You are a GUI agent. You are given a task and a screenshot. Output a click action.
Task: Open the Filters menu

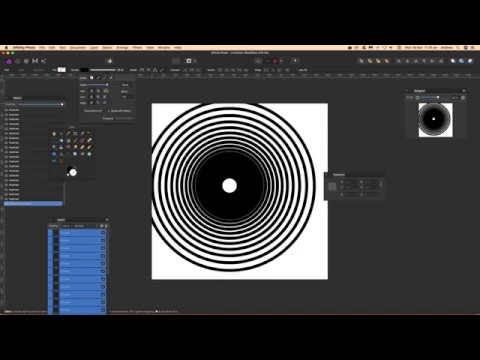click(137, 48)
